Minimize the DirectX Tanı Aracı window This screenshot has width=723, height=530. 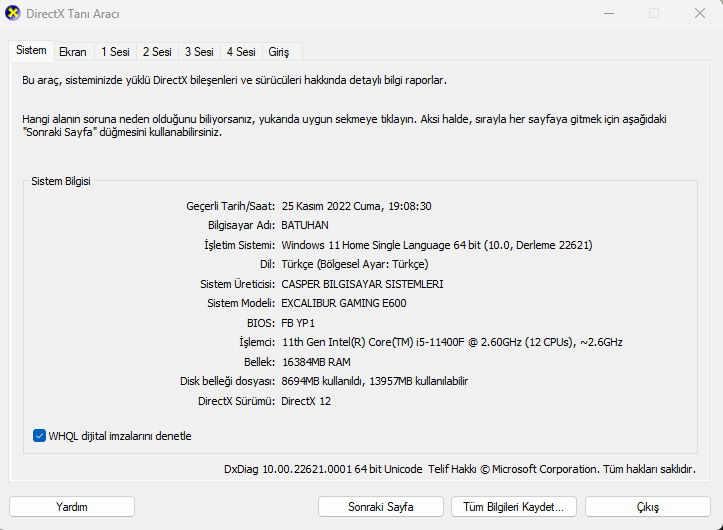(x=610, y=13)
